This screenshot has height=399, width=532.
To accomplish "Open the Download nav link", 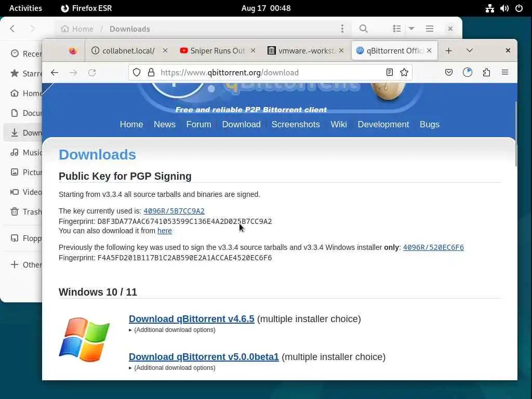I will pyautogui.click(x=242, y=125).
